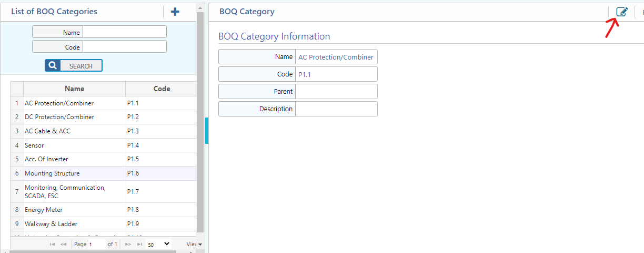
Task: Expand the View dropdown arrow in pager
Action: coord(199,245)
